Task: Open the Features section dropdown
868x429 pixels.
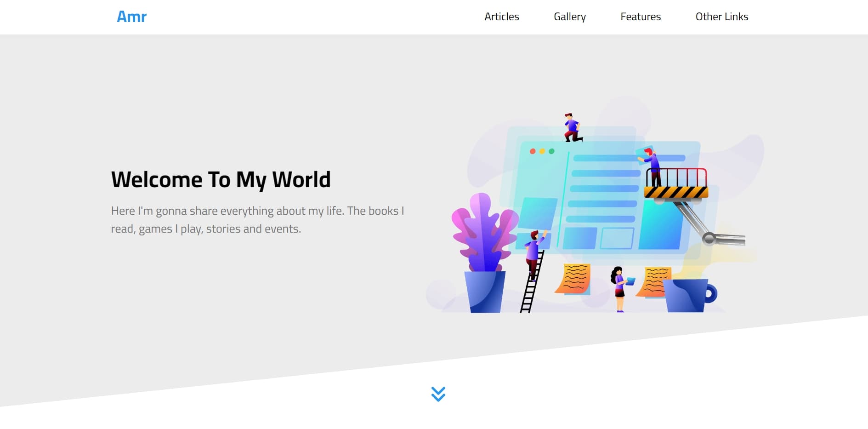Action: pos(641,17)
